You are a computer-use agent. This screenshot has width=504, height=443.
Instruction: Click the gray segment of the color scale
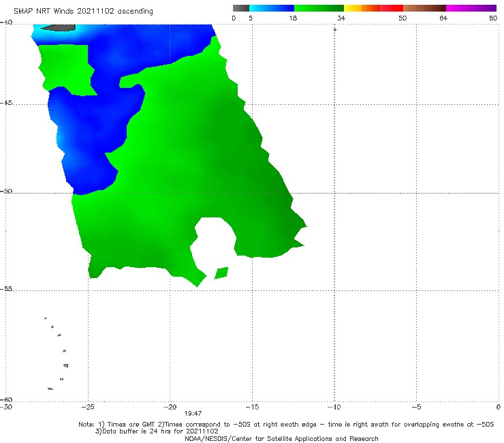[240, 8]
